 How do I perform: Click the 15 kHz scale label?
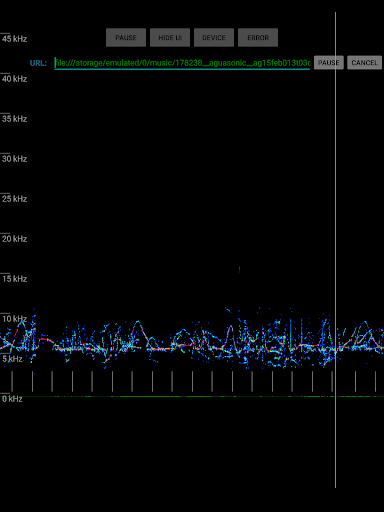pos(14,279)
